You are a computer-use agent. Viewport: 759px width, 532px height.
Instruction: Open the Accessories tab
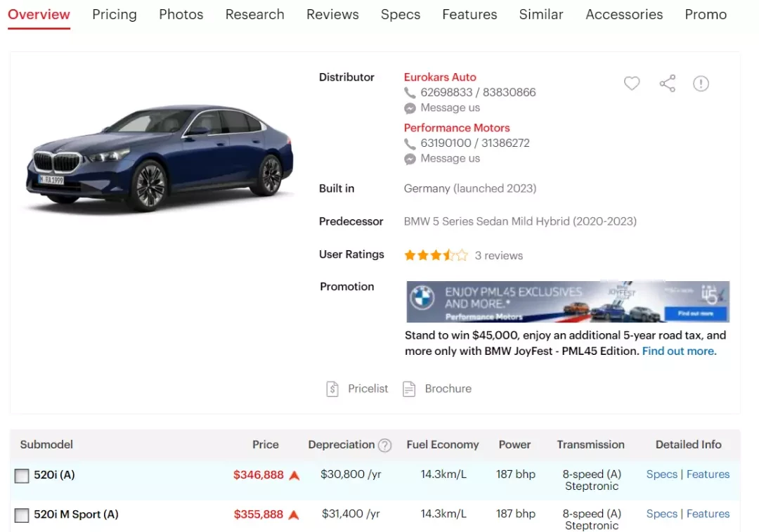[x=625, y=15]
